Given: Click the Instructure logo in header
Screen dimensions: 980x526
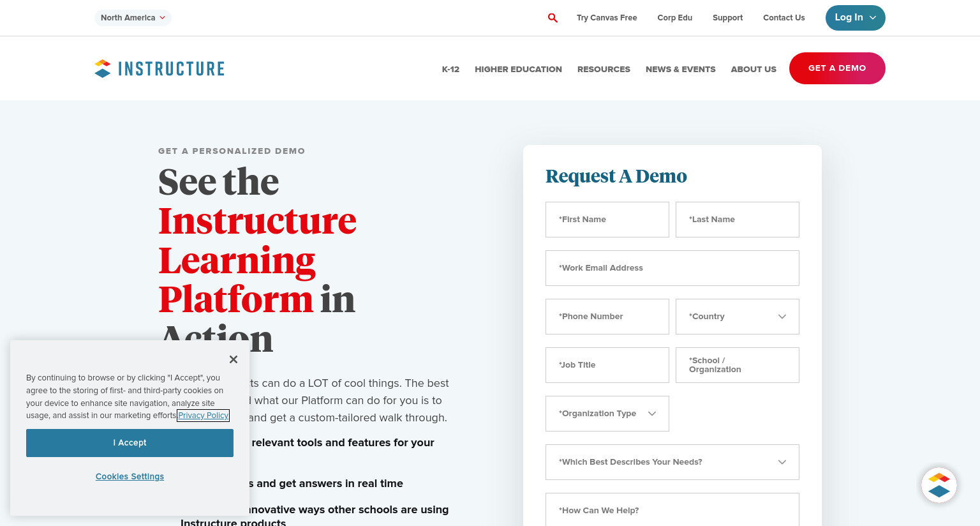Looking at the screenshot, I should 160,68.
